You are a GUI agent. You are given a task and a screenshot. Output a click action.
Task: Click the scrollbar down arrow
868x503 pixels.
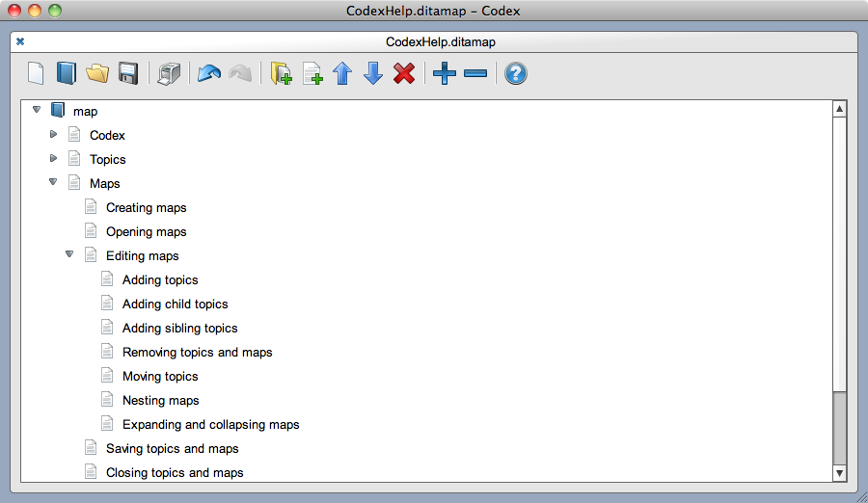(839, 472)
